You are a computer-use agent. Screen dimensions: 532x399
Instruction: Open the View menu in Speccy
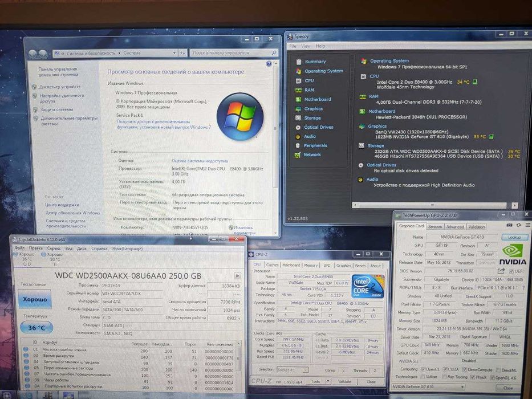pos(306,46)
